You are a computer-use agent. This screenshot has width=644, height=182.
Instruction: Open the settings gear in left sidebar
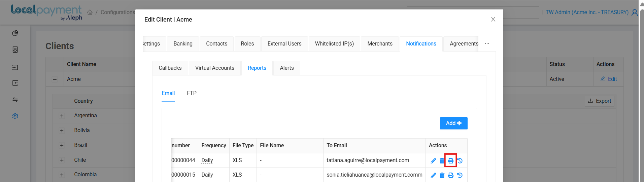pos(15,116)
